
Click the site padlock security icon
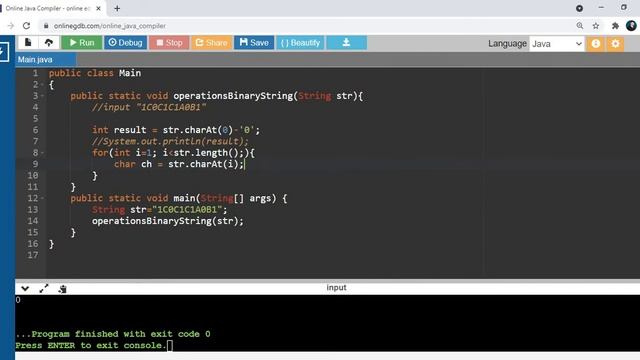pos(46,26)
